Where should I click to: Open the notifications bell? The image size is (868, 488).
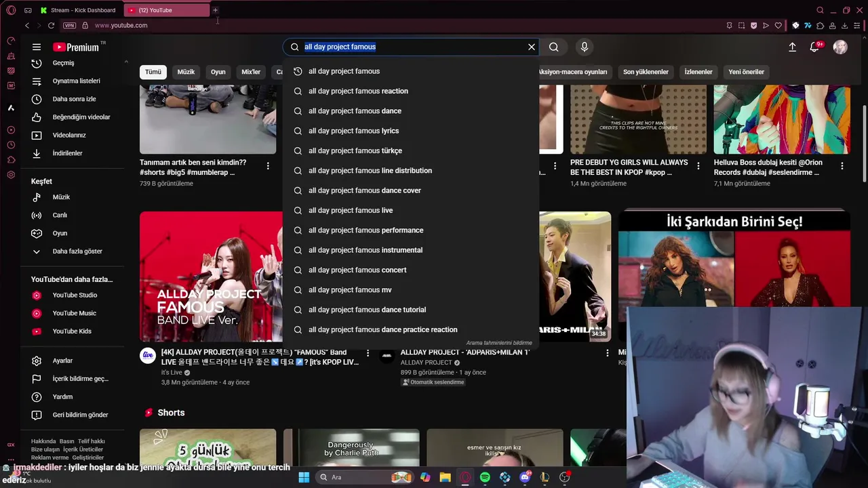pos(814,47)
